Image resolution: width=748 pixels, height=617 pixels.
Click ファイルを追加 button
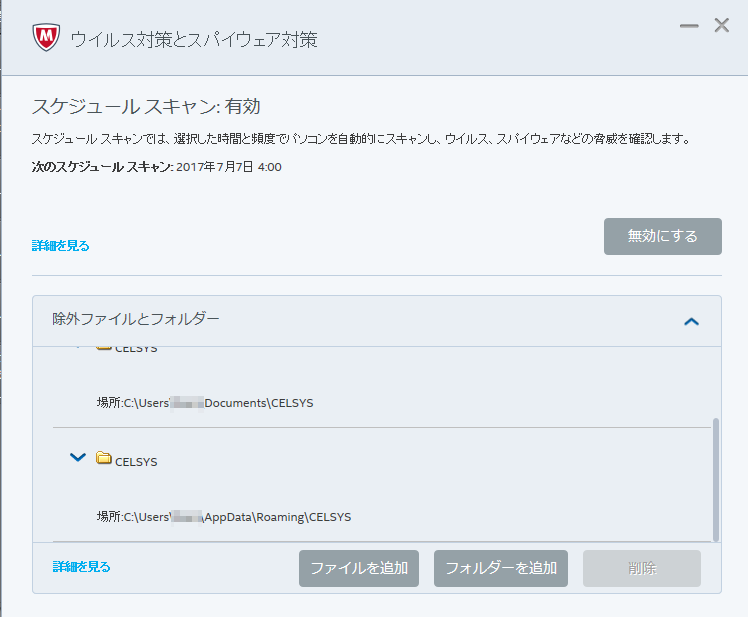click(359, 568)
